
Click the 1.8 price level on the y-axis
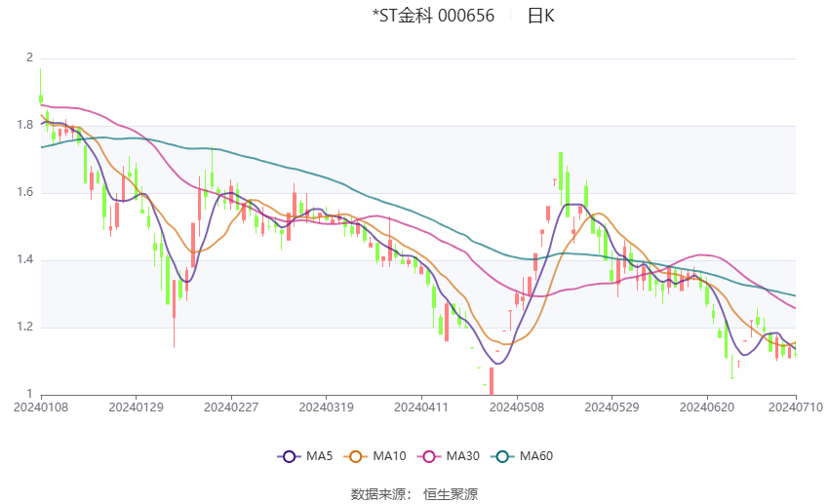tap(29, 125)
